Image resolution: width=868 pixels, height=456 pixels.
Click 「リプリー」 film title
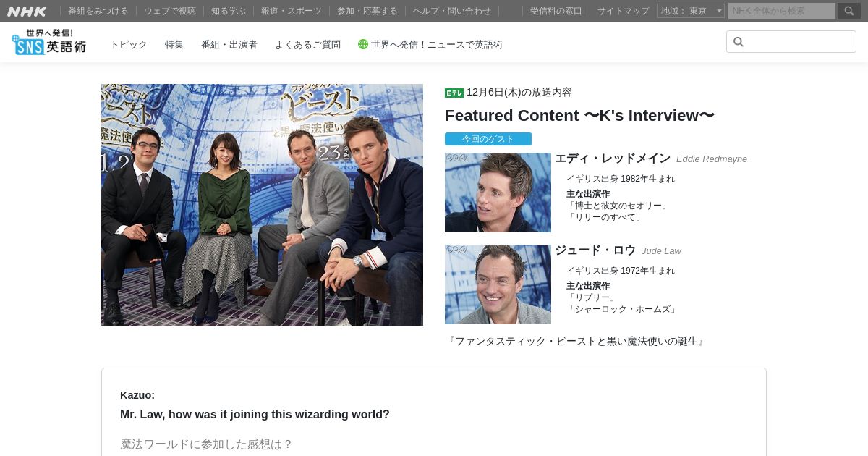[592, 298]
